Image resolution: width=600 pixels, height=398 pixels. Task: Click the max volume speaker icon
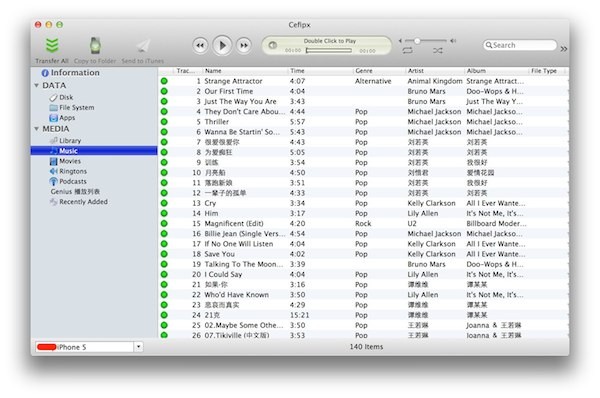[x=453, y=41]
